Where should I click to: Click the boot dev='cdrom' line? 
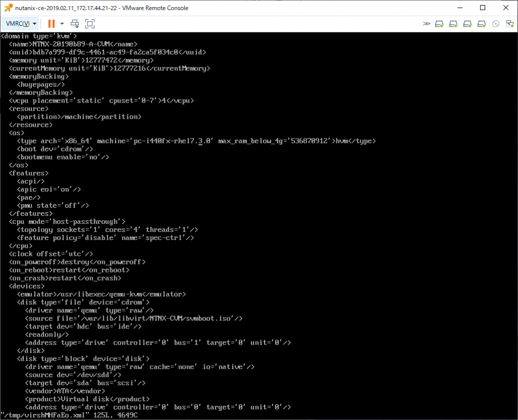click(x=55, y=149)
